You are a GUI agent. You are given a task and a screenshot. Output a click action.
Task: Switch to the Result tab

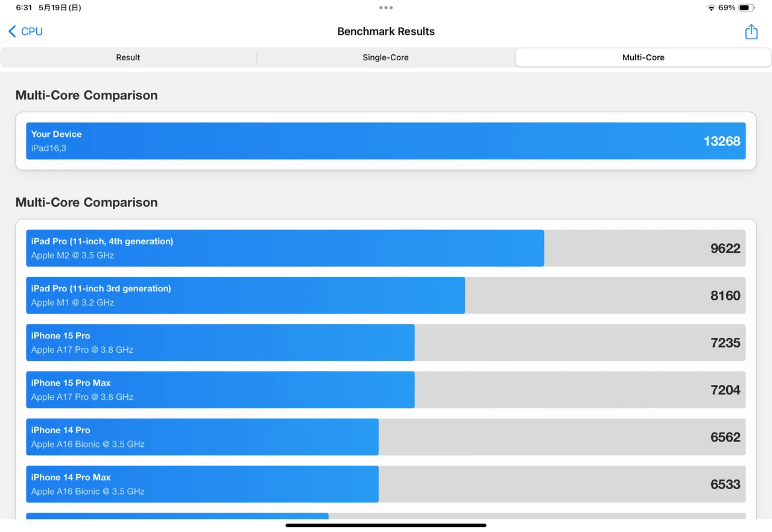(x=128, y=57)
